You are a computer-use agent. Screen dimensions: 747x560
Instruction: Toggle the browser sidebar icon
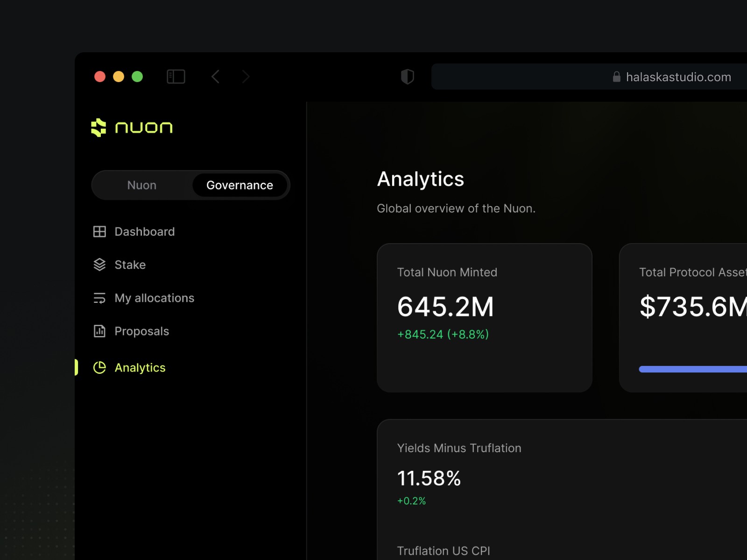(x=176, y=77)
